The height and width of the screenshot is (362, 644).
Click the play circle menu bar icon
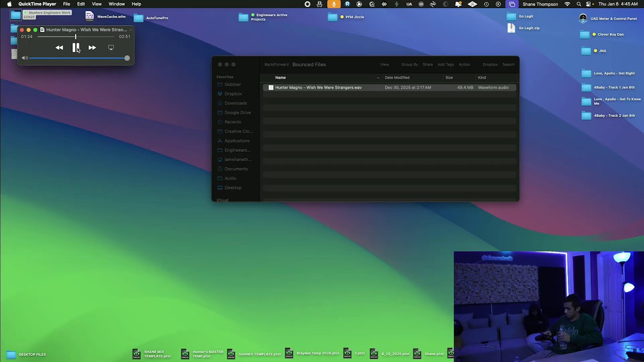498,4
